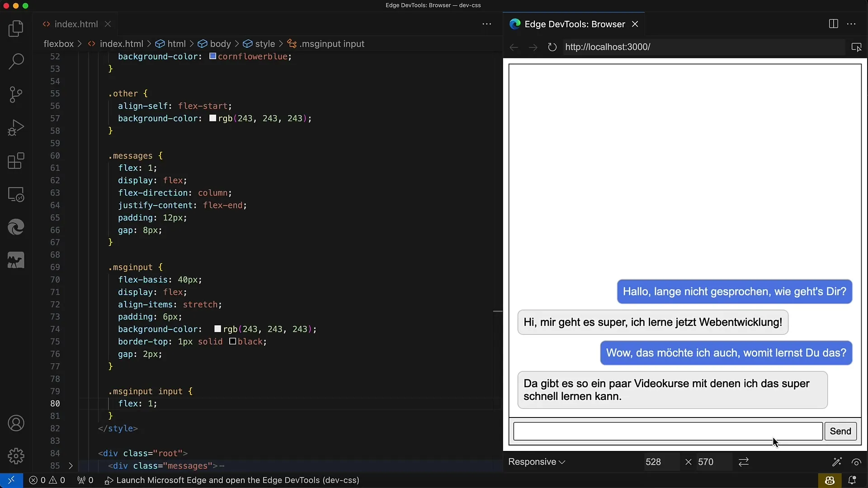
Task: Click the color swatch on line 57
Action: [212, 118]
